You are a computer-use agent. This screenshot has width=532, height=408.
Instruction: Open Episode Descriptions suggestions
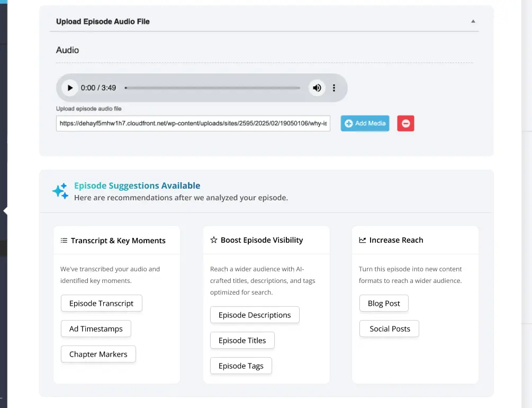coord(255,315)
